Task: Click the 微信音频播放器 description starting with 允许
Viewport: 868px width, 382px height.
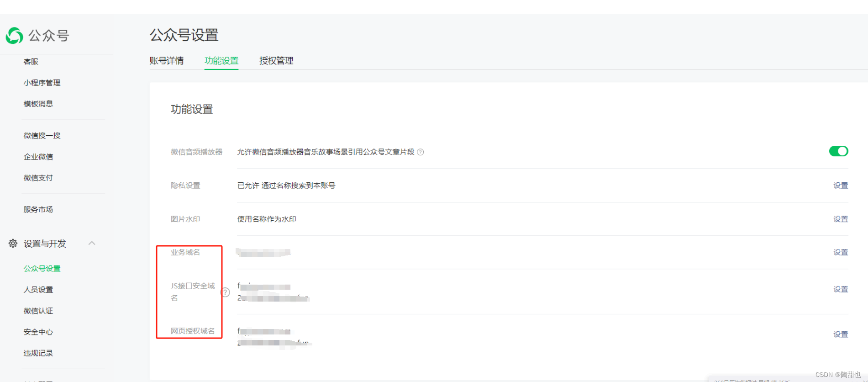Action: pos(326,152)
